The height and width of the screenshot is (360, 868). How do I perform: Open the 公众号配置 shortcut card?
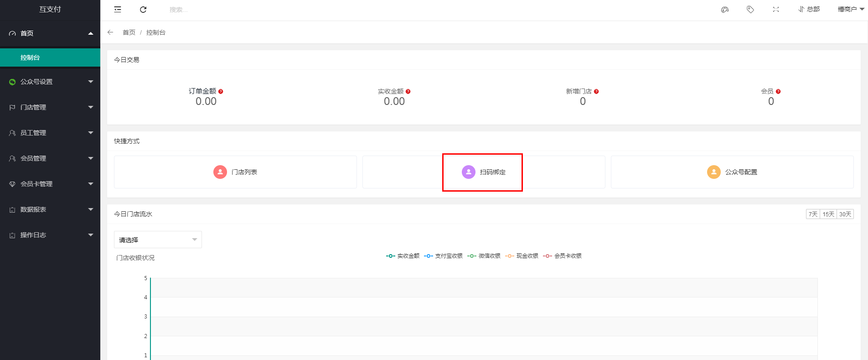732,172
